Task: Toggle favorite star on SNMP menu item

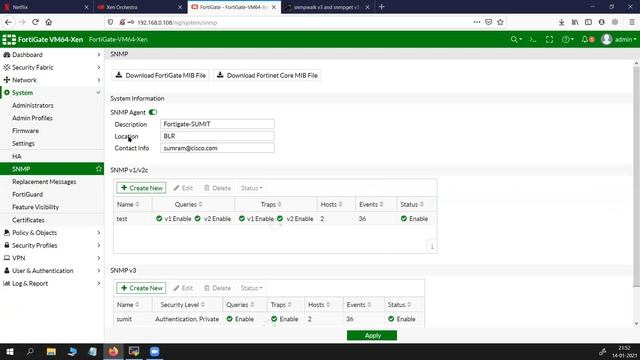Action: click(98, 169)
